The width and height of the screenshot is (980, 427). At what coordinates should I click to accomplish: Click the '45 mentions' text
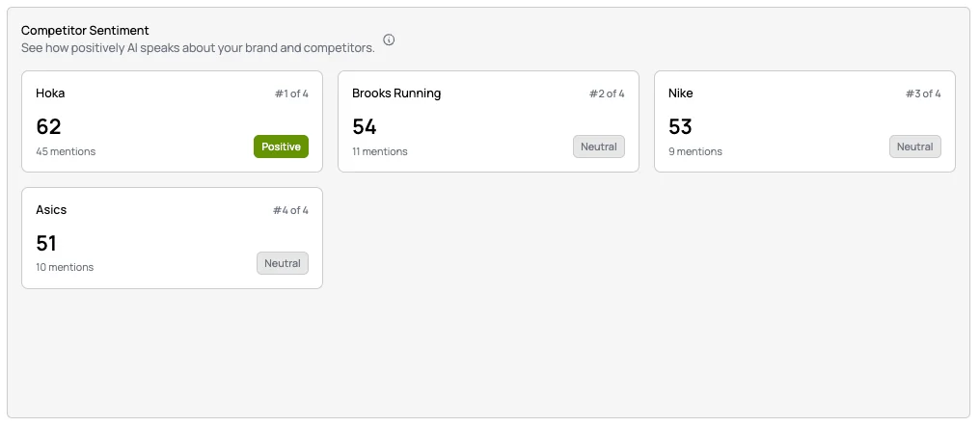tap(66, 151)
